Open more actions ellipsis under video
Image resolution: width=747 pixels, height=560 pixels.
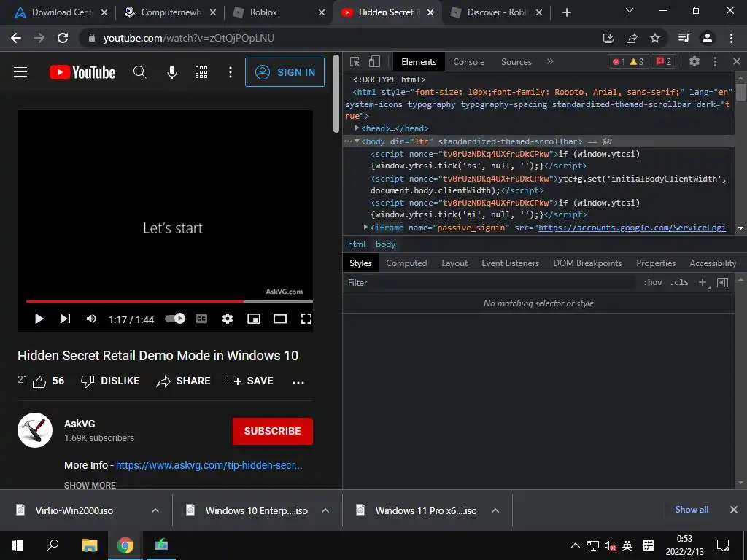[x=298, y=382]
